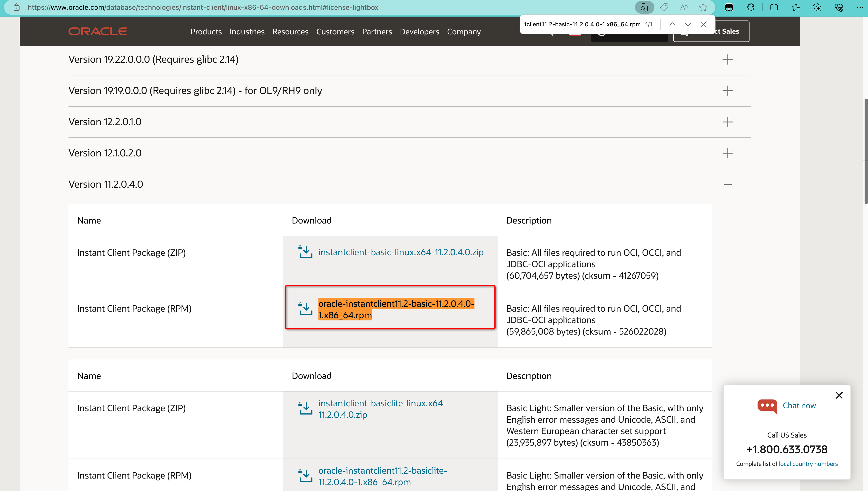Expand Version 12.1.0.2.0 section
This screenshot has width=868, height=491.
[728, 153]
